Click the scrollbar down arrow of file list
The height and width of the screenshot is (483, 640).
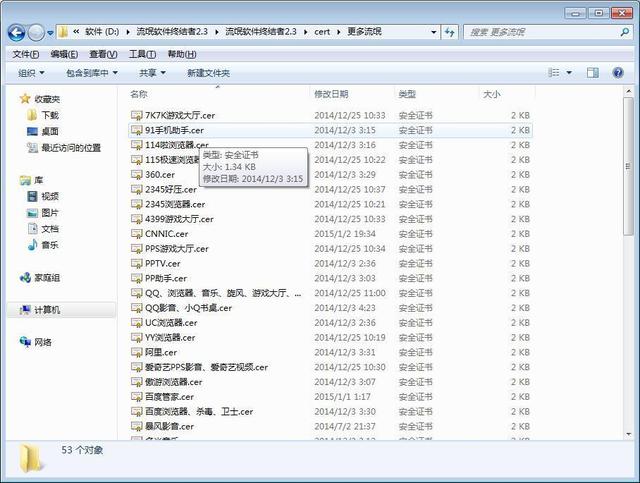coord(629,434)
